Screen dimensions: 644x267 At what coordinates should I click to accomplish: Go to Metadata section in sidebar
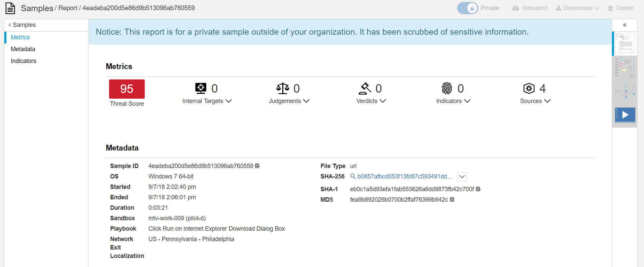click(23, 49)
